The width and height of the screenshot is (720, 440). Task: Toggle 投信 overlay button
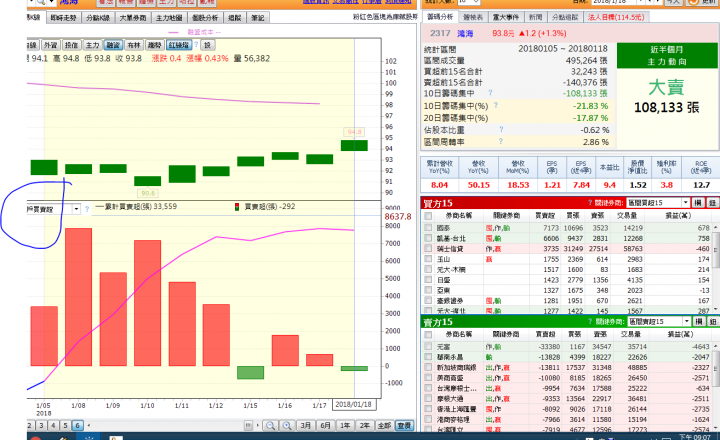point(71,45)
